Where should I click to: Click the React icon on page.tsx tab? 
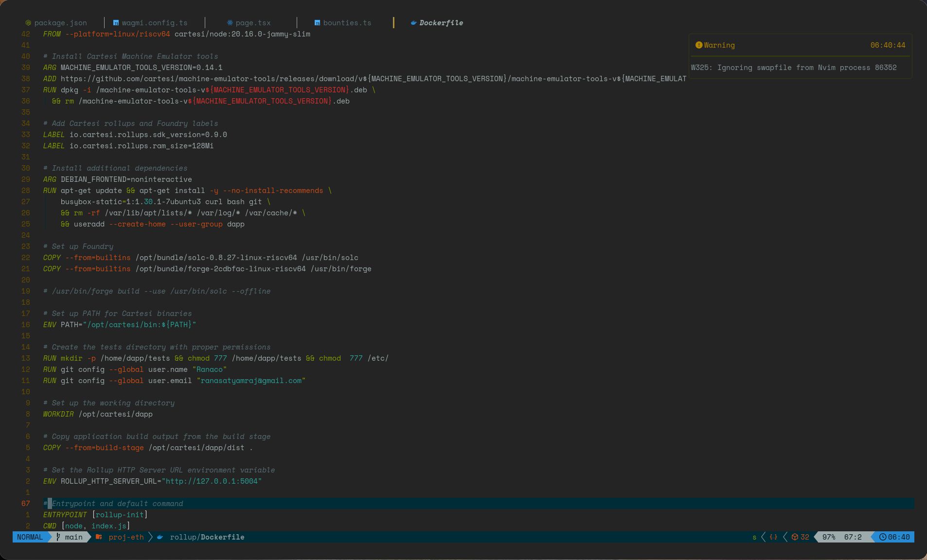(230, 23)
